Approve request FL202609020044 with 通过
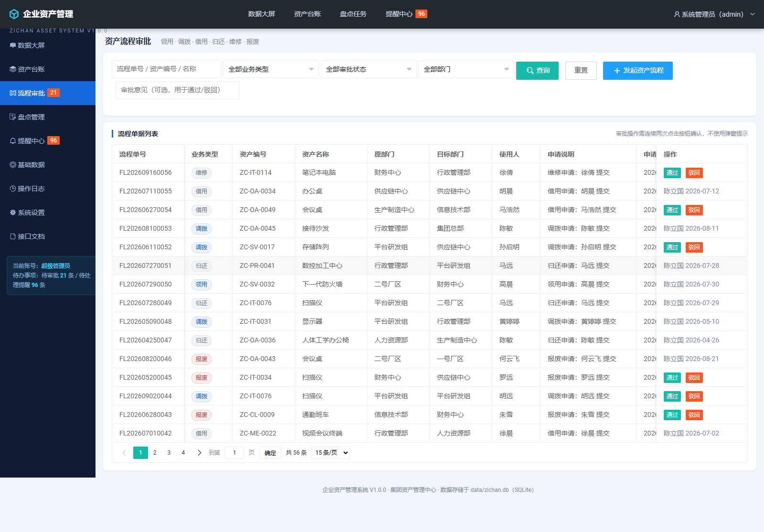Image resolution: width=764 pixels, height=532 pixels. (x=672, y=396)
